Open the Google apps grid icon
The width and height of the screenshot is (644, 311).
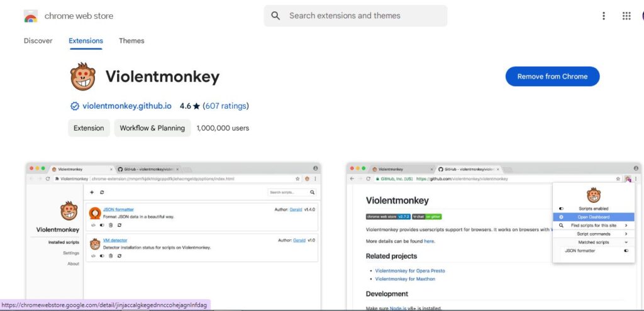(626, 16)
